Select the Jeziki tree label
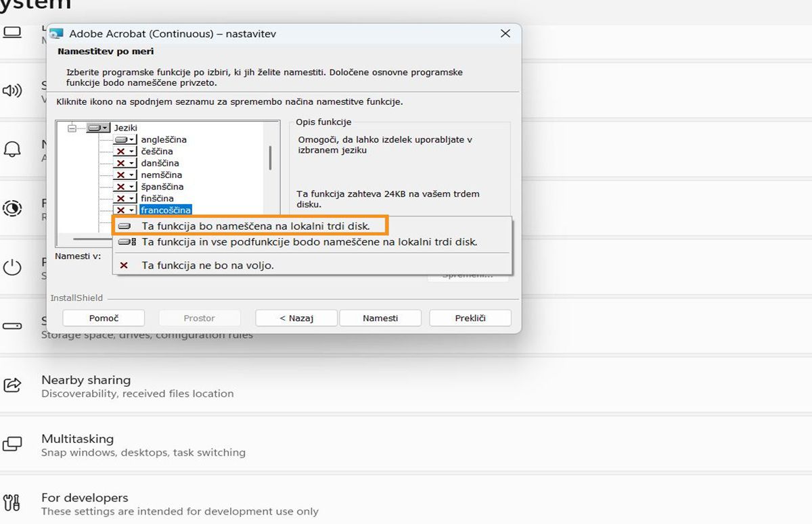 pos(126,128)
